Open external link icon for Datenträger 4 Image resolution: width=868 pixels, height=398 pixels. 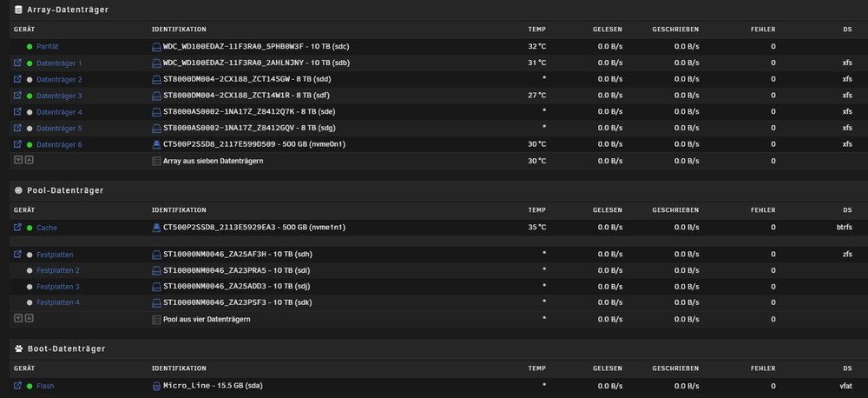pos(17,111)
